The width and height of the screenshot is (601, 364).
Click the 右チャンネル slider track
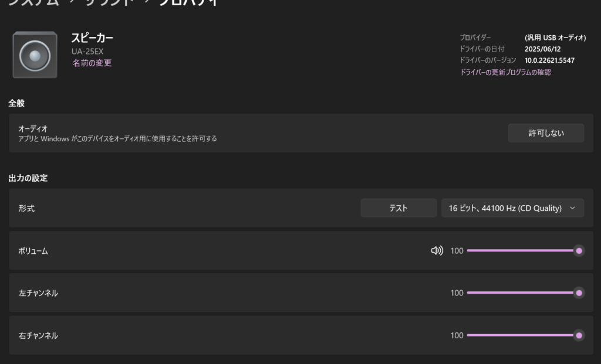[x=524, y=335]
